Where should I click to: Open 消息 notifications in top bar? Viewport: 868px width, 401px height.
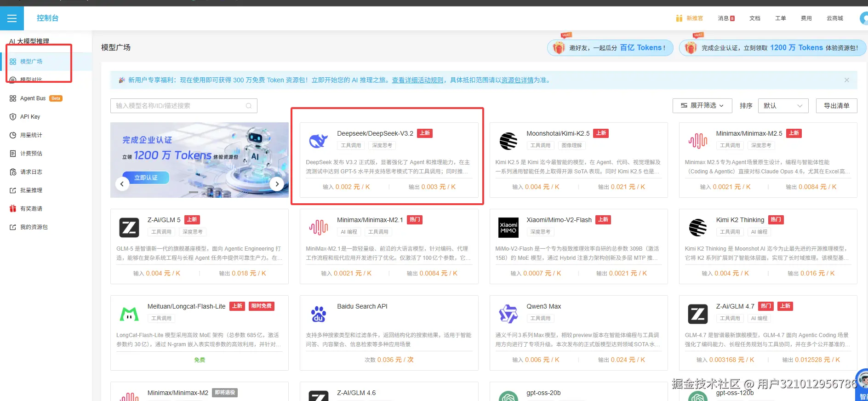pos(726,18)
